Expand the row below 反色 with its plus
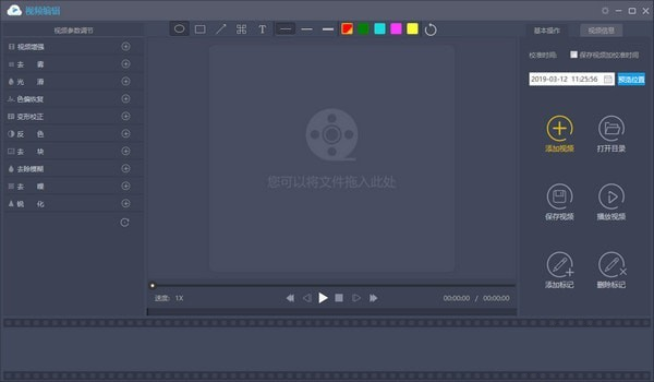The height and width of the screenshot is (383, 657). tap(126, 151)
